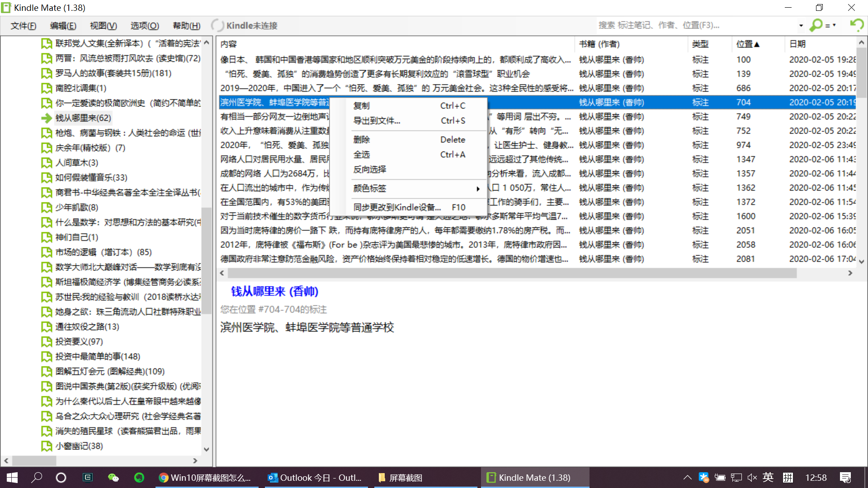Open the notification center icon in tray

tap(845, 478)
